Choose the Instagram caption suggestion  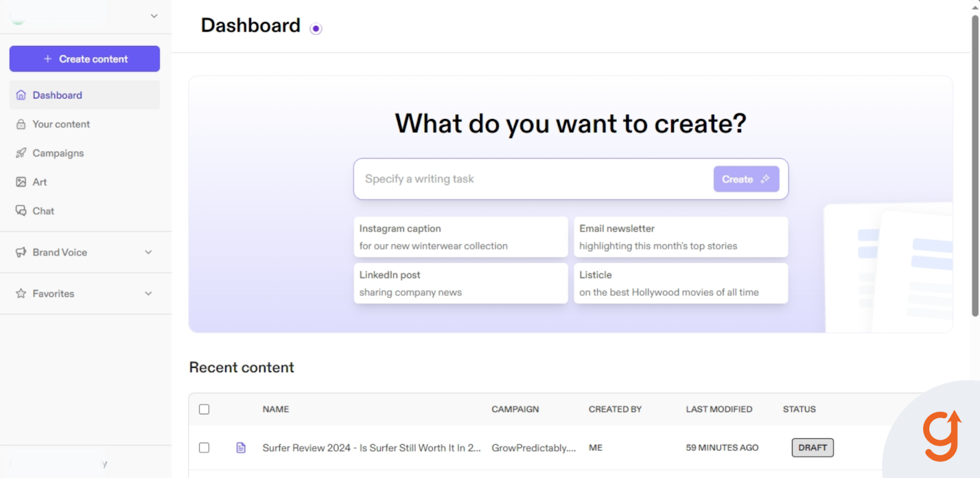coord(461,237)
